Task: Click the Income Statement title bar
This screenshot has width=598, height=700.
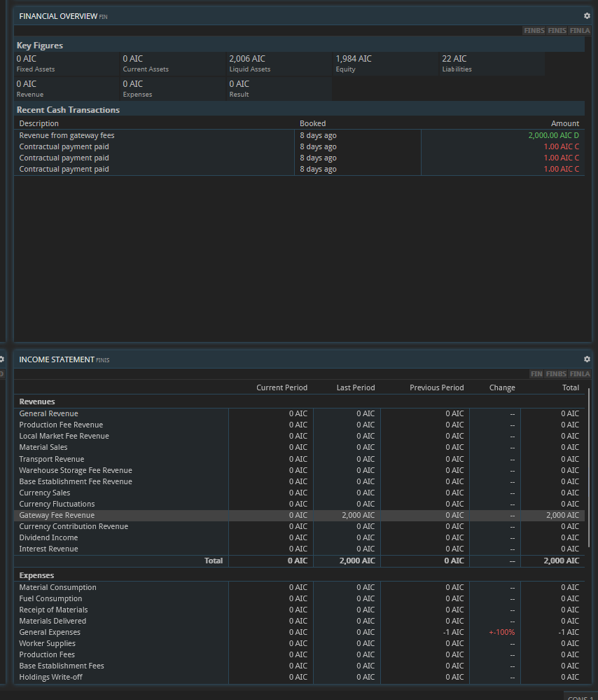Action: 280,359
